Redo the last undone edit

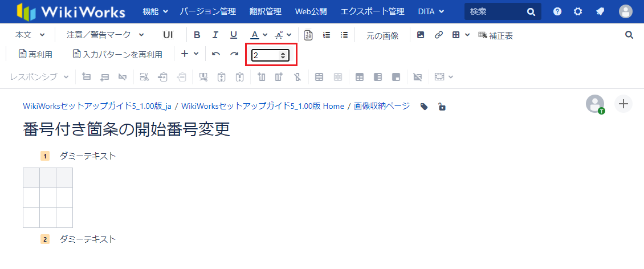tap(234, 54)
